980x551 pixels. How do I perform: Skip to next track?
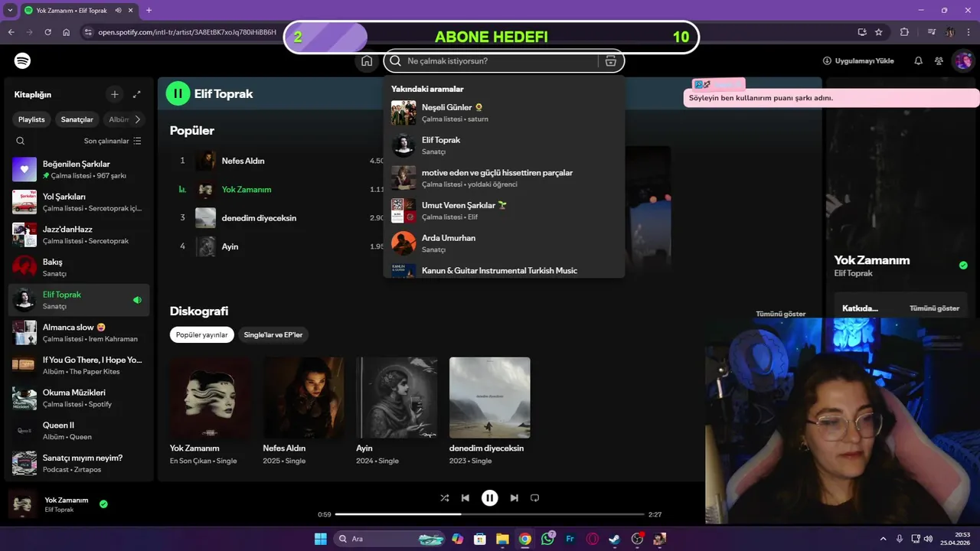[x=514, y=497]
